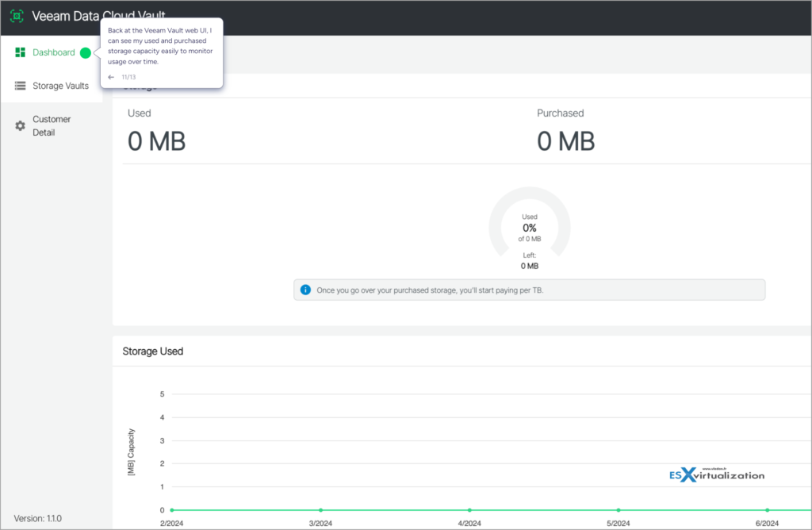Viewport: 812px width, 530px height.
Task: Click the Veeam Data Cloud Vault logo icon
Action: pyautogui.click(x=17, y=15)
